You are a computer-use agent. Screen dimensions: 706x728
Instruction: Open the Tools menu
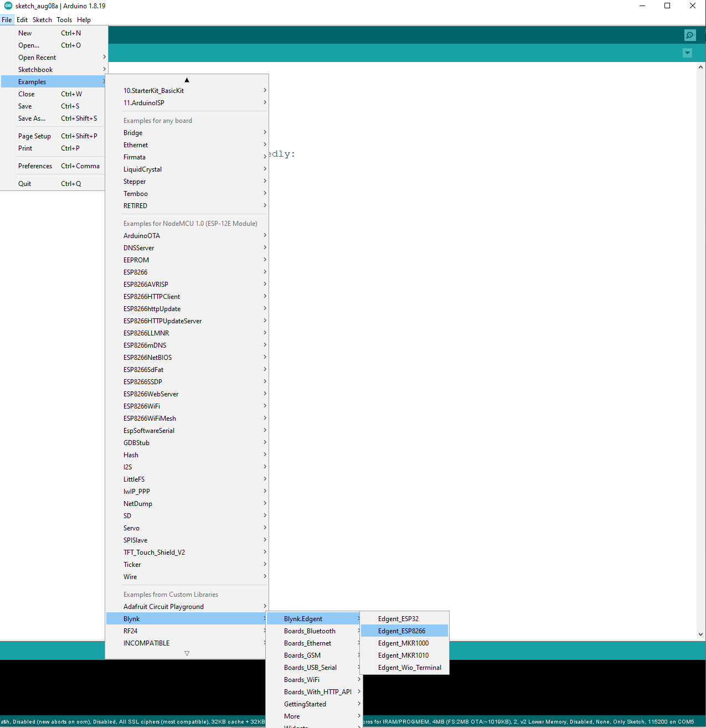64,20
